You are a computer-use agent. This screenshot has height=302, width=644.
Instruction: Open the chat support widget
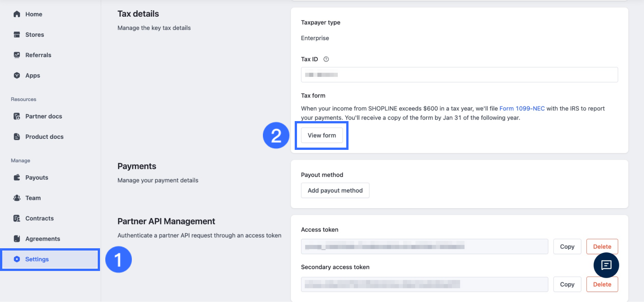tap(606, 265)
